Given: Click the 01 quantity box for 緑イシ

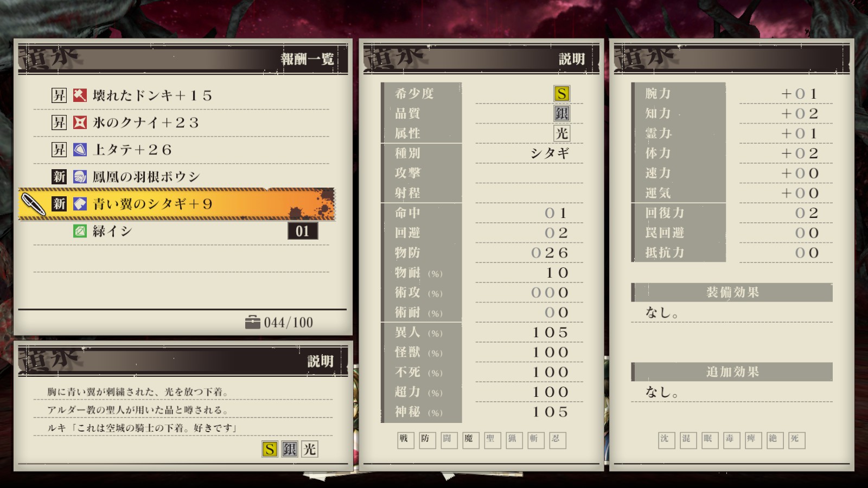Looking at the screenshot, I should [x=303, y=231].
